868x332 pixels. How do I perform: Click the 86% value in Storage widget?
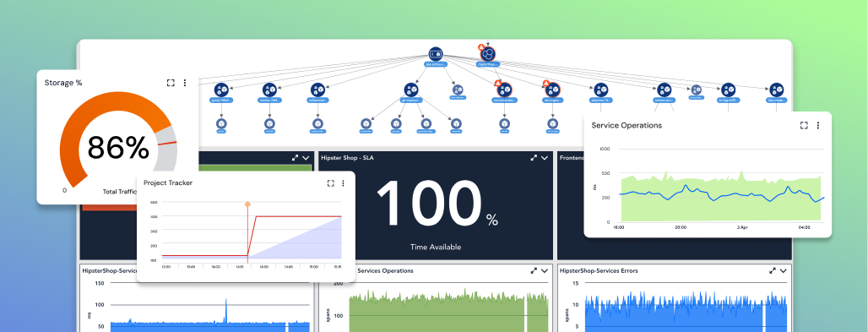(x=118, y=148)
